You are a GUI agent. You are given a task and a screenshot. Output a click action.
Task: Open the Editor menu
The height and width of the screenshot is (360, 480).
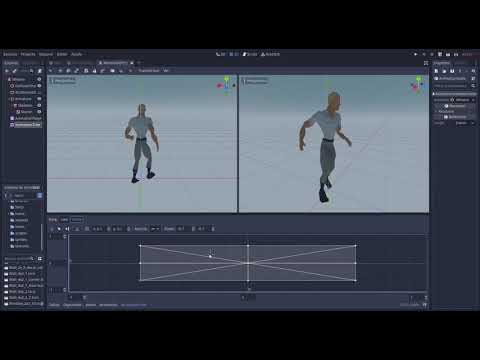[x=62, y=54]
